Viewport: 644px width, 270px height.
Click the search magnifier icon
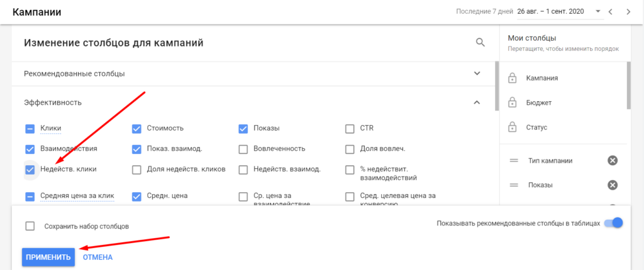coord(480,43)
